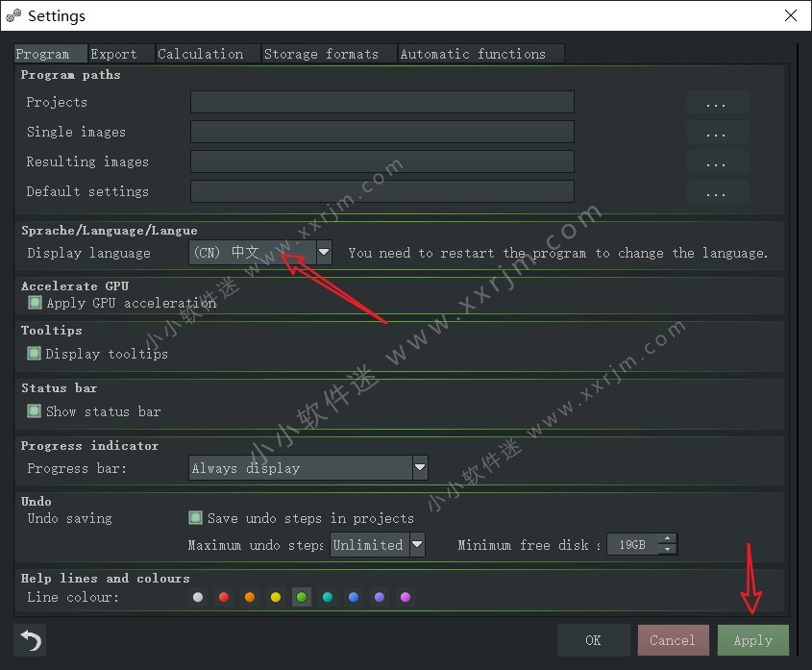Browse for the Resulting images path
The image size is (812, 670).
pos(716,162)
